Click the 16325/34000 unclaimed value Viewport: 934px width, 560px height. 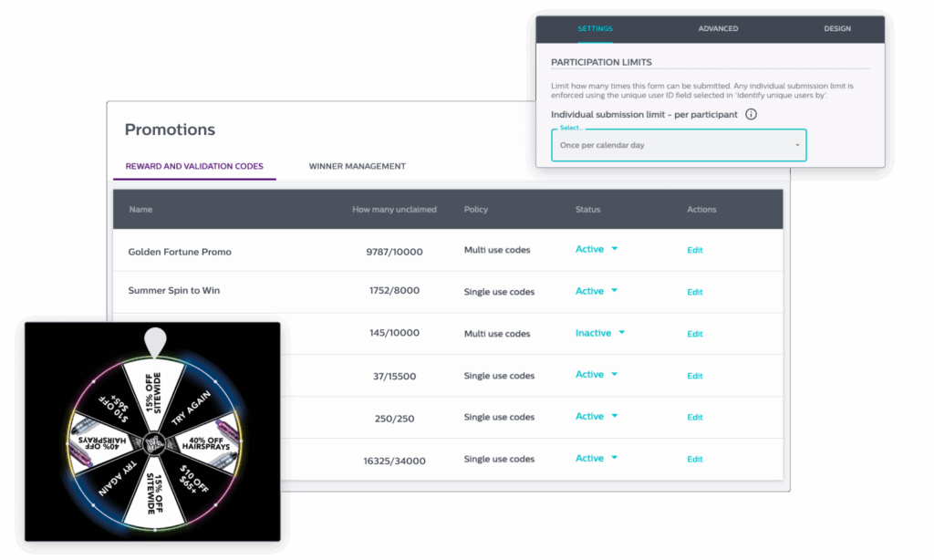click(x=394, y=461)
